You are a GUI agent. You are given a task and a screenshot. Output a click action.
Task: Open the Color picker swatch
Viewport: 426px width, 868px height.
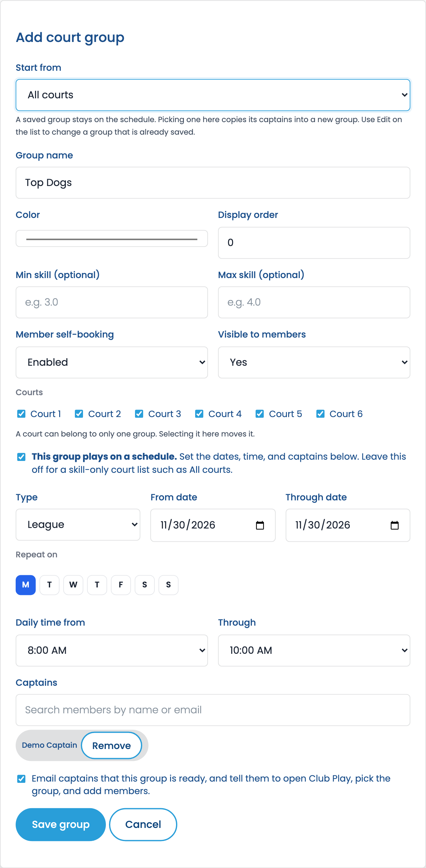click(x=112, y=239)
